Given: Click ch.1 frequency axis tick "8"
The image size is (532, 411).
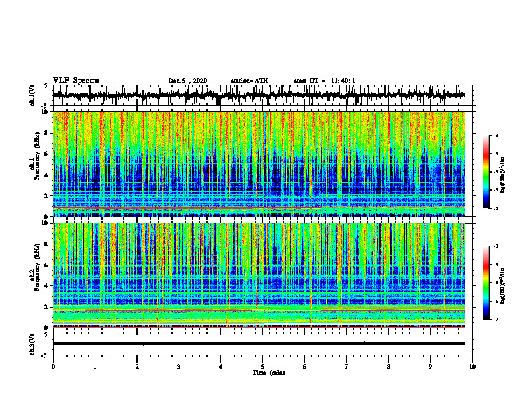Looking at the screenshot, I should 47,133.
